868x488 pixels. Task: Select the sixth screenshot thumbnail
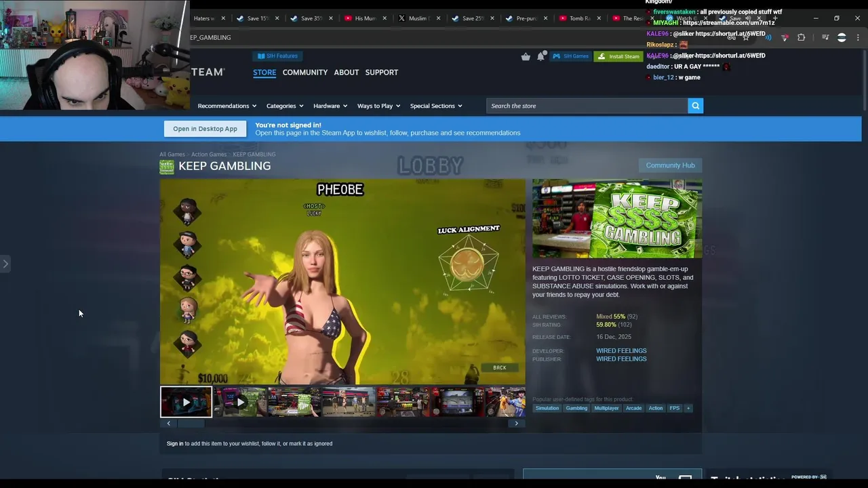[457, 402]
